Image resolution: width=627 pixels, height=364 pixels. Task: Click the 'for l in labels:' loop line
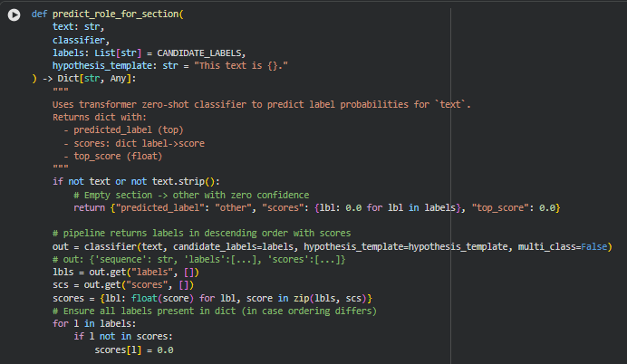tap(94, 323)
